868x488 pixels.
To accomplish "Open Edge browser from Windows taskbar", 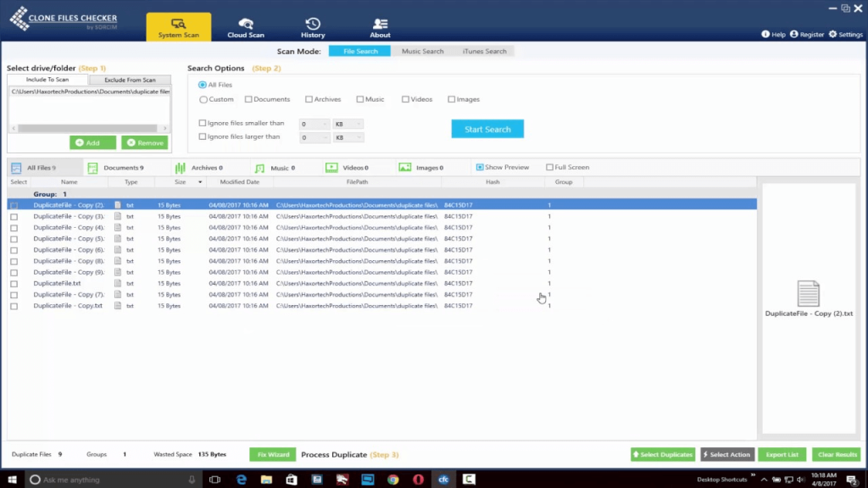I will click(x=242, y=480).
